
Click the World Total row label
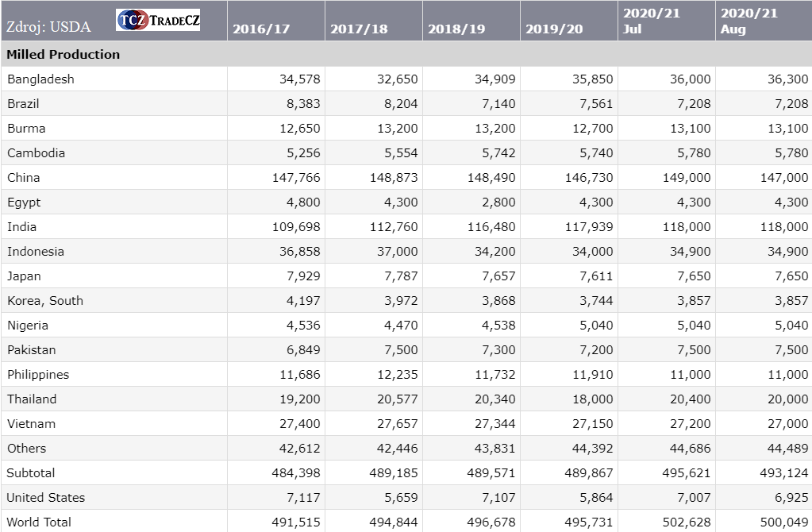[39, 522]
